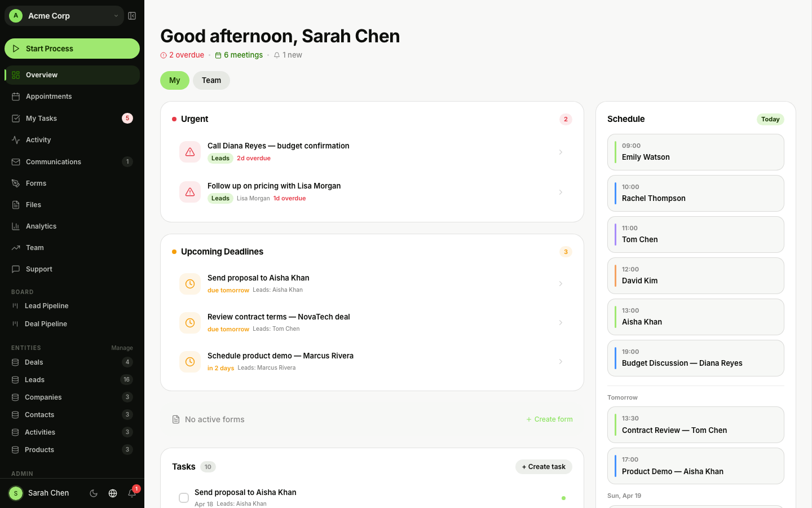Image resolution: width=812 pixels, height=508 pixels.
Task: Click the globe language icon
Action: [113, 493]
